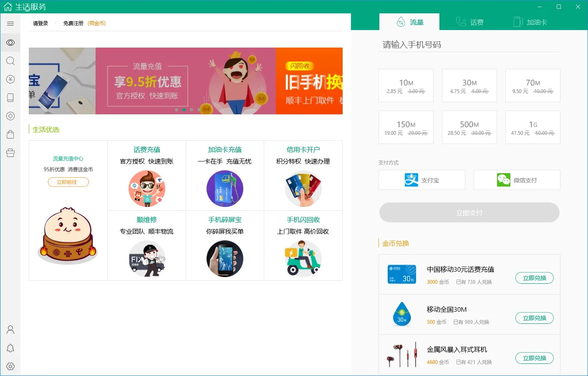Select the 70M data package
The height and width of the screenshot is (376, 588).
[x=533, y=86]
